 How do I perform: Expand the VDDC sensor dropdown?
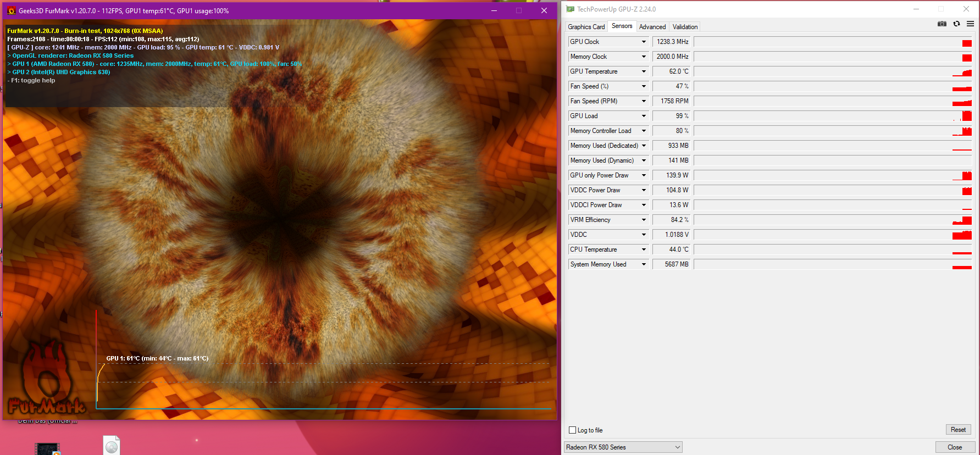(644, 235)
